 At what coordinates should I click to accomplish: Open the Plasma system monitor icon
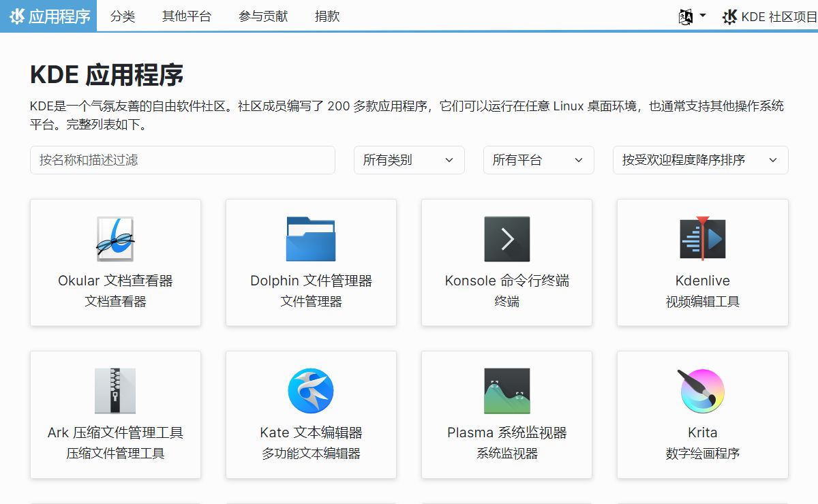506,391
